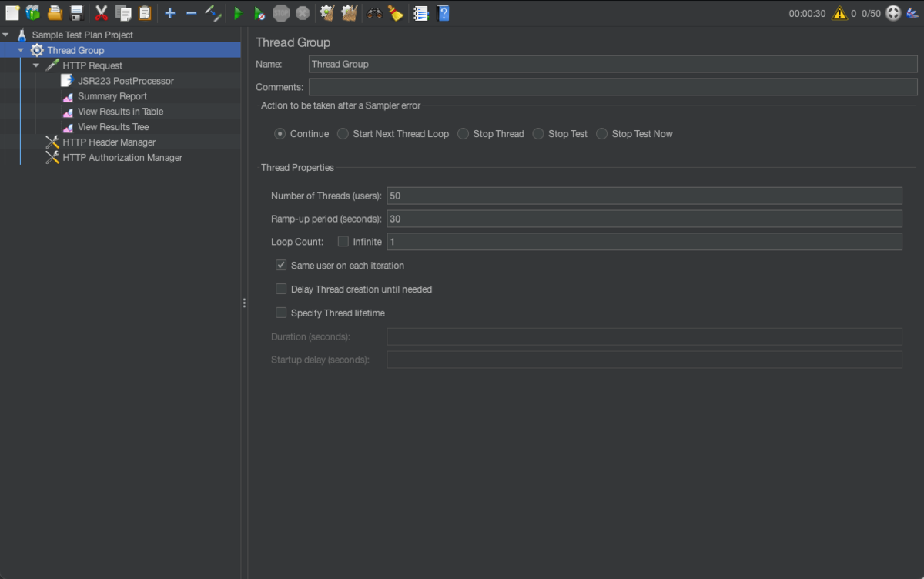Click the octagonal Stop icon
The height and width of the screenshot is (579, 924).
(281, 13)
